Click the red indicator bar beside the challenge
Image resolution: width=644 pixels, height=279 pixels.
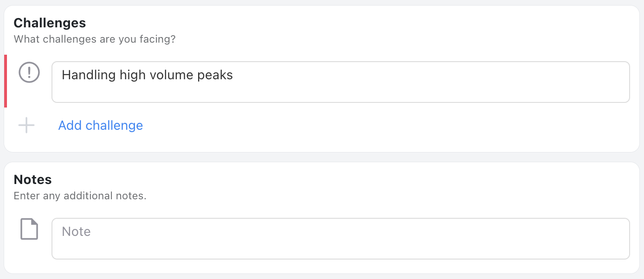point(6,81)
